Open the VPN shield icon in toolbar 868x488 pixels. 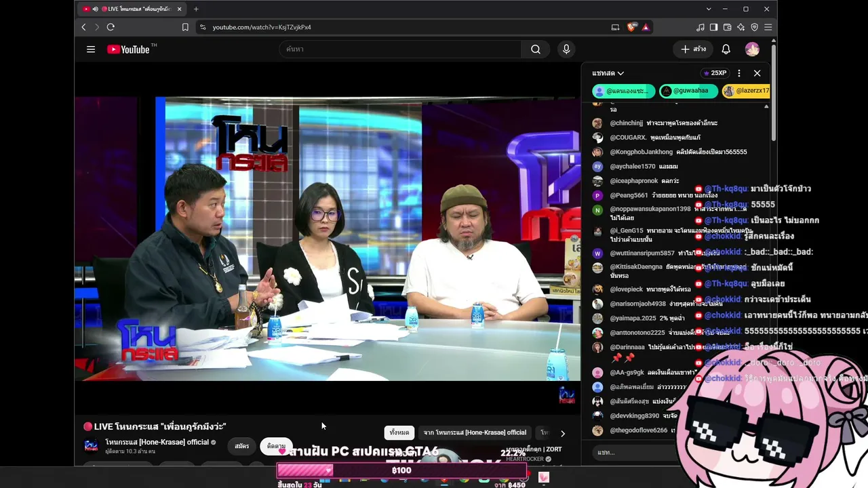tap(754, 27)
